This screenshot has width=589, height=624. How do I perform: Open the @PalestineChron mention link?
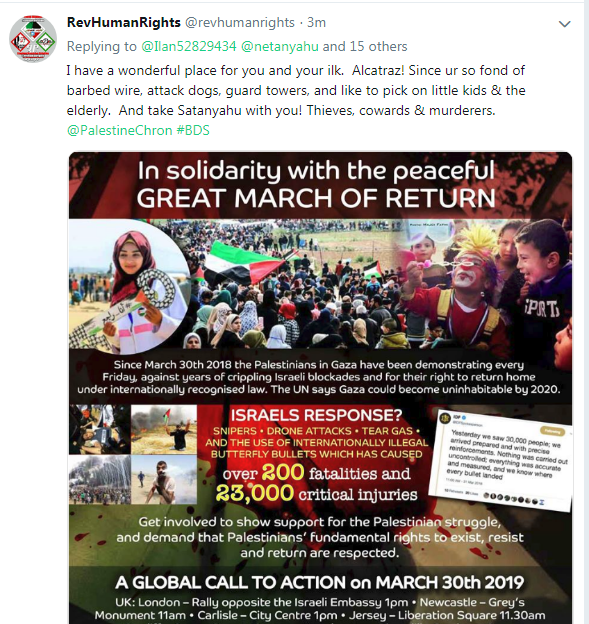[119, 131]
